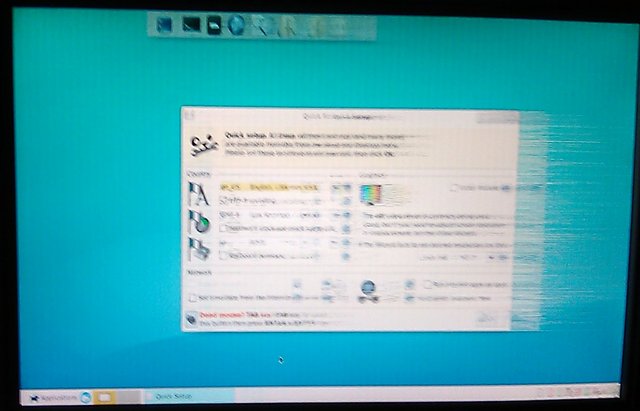Click the OK button at dialog bottom right

click(x=486, y=318)
